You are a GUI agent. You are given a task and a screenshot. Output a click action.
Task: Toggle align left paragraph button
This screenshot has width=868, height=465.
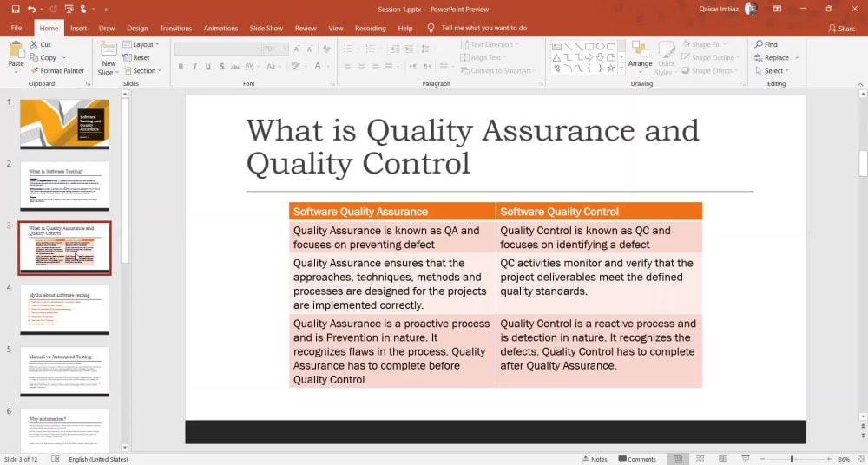click(348, 67)
